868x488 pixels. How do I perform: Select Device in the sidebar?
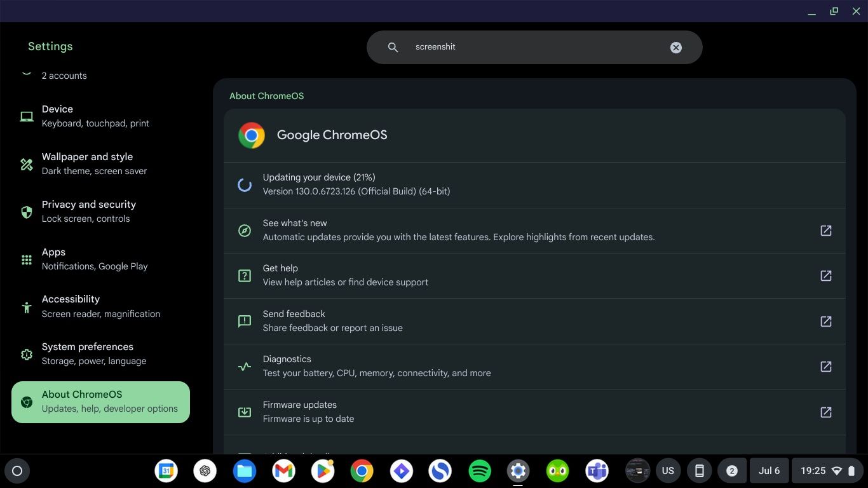(x=100, y=116)
